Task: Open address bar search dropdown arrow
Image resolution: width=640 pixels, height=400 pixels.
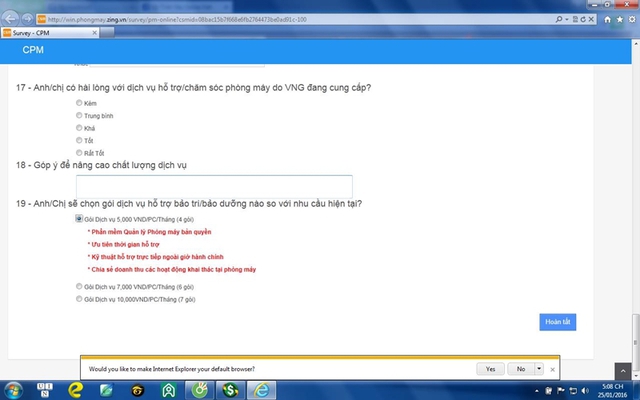Action: coord(567,19)
